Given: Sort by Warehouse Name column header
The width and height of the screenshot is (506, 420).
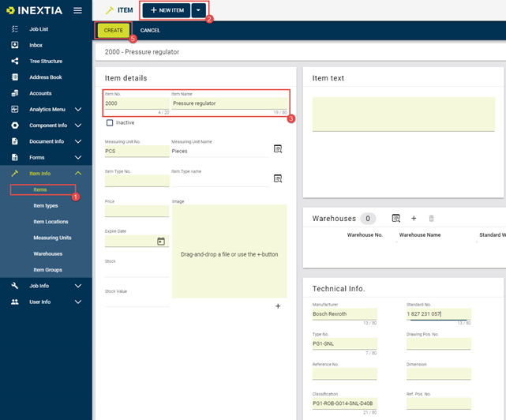Looking at the screenshot, I should [x=420, y=235].
